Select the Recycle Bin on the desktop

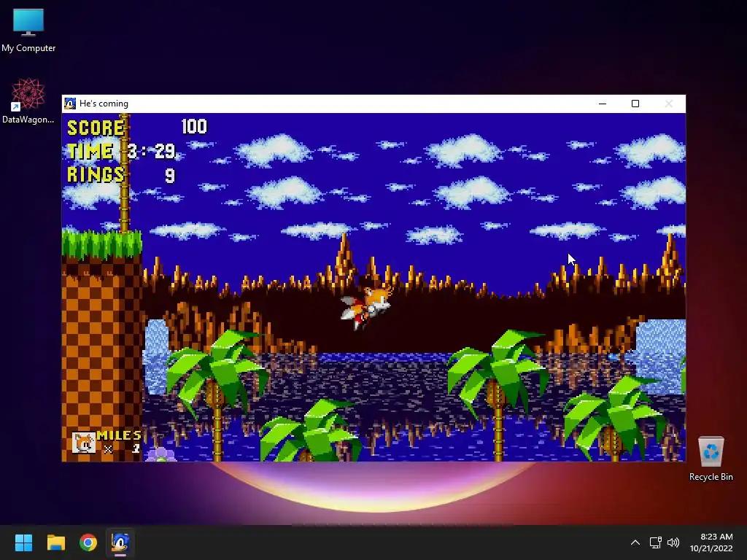pyautogui.click(x=711, y=459)
